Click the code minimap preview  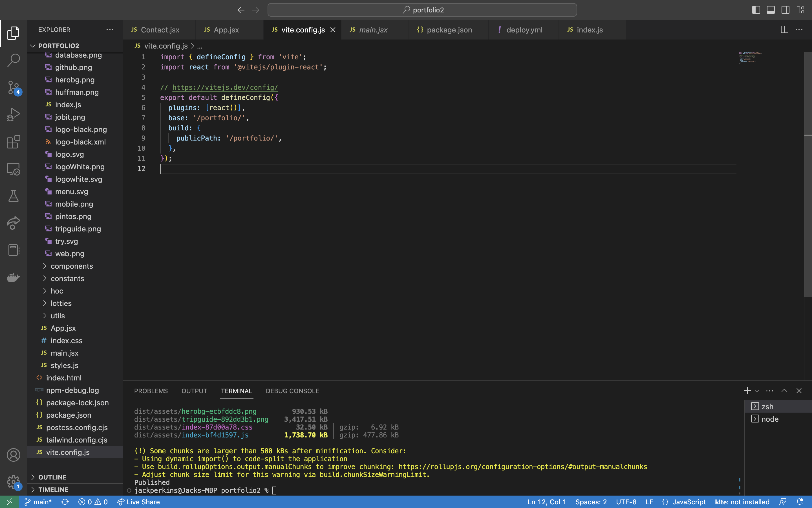(x=750, y=58)
